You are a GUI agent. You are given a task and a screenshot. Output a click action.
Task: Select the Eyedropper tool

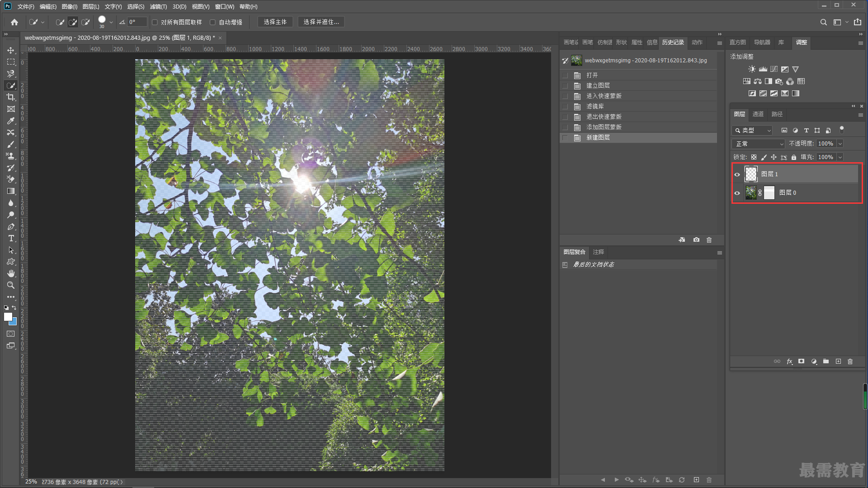11,121
